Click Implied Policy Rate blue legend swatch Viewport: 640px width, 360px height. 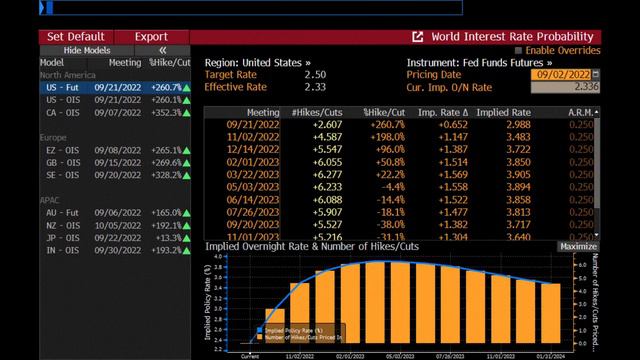point(260,330)
